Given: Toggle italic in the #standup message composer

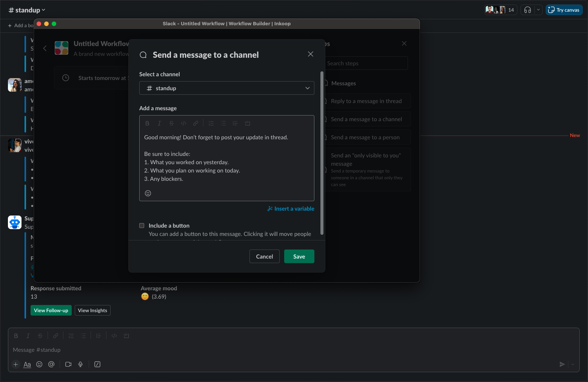Looking at the screenshot, I should tap(28, 336).
